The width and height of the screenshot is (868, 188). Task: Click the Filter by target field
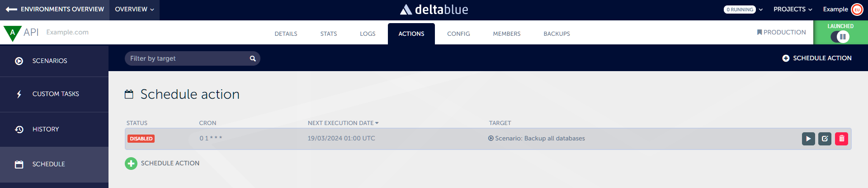click(188, 58)
